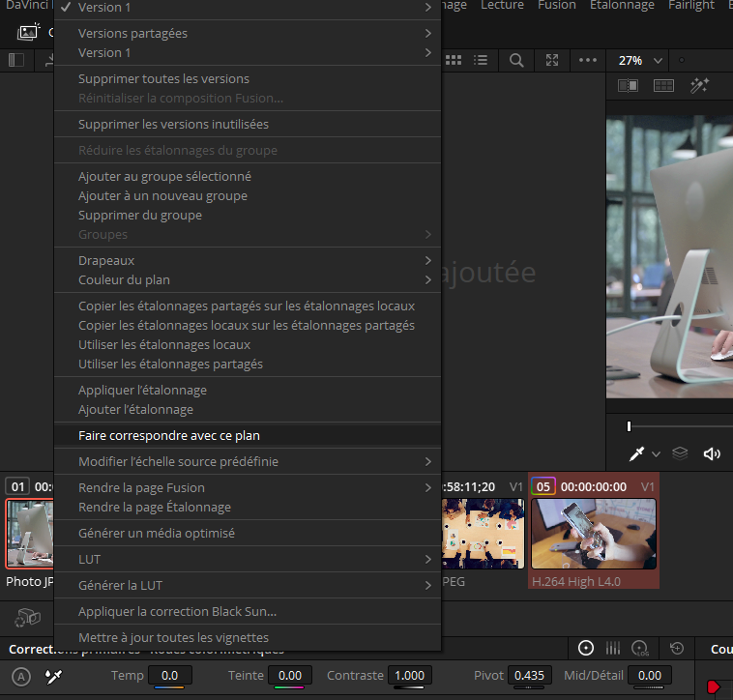
Task: Click the split-screen grid icon
Action: click(663, 86)
